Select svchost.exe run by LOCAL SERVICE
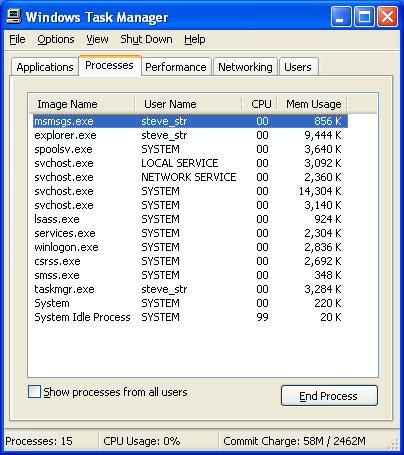The width and height of the screenshot is (404, 455). [x=190, y=163]
